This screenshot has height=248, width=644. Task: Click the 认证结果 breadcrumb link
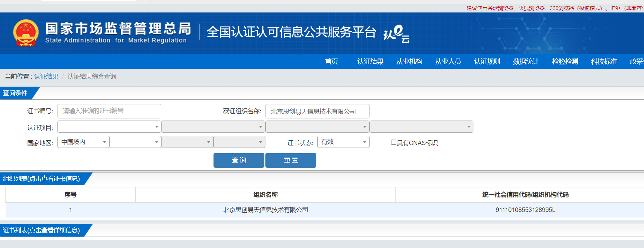coord(46,77)
